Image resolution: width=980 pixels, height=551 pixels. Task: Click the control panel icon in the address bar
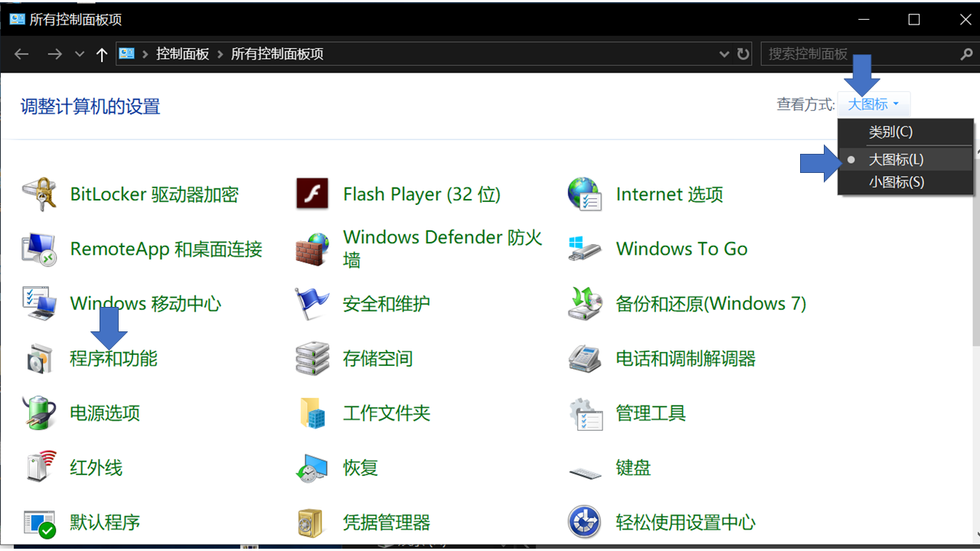point(127,54)
